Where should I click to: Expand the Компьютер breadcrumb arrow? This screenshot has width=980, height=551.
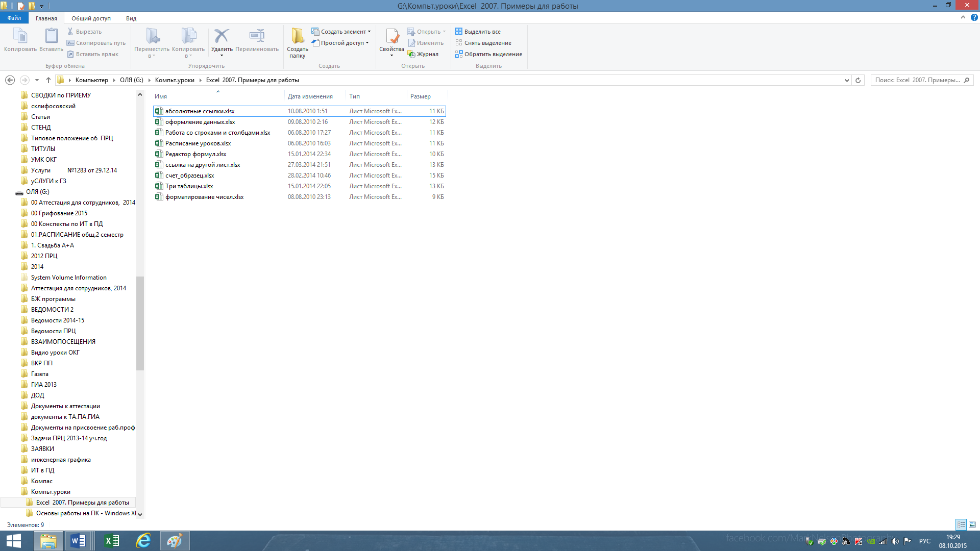tap(115, 80)
